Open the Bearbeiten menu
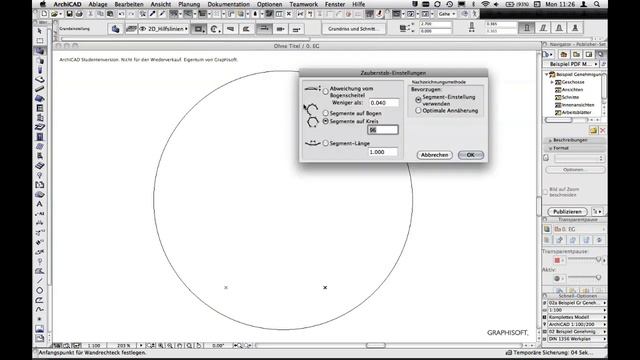This screenshot has height=360, width=640. click(x=129, y=4)
